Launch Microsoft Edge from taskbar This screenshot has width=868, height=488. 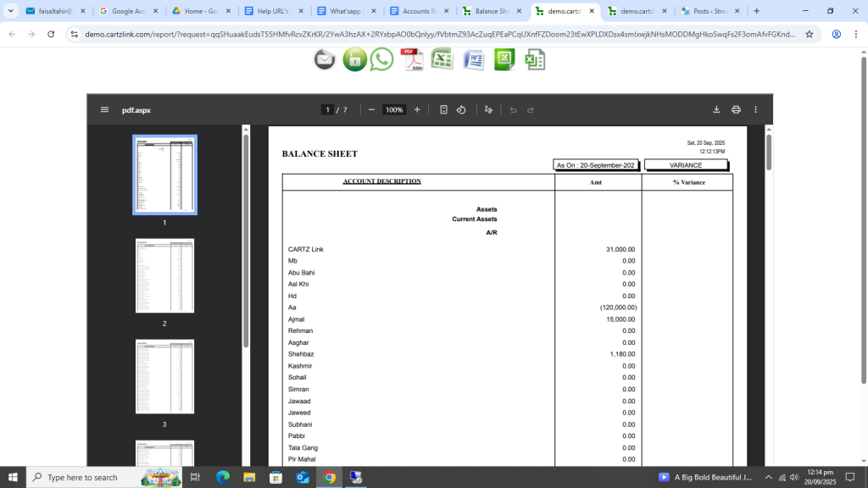pyautogui.click(x=223, y=478)
